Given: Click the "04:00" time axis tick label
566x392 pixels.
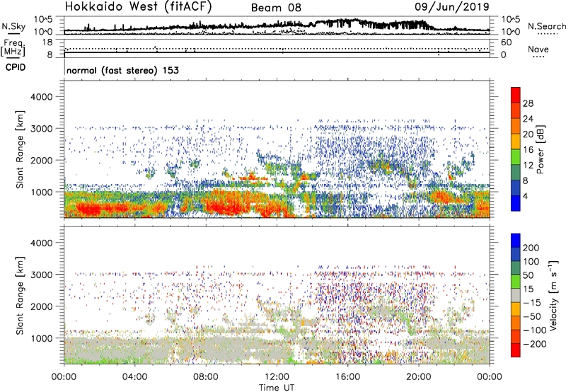Looking at the screenshot, I should pyautogui.click(x=135, y=377).
